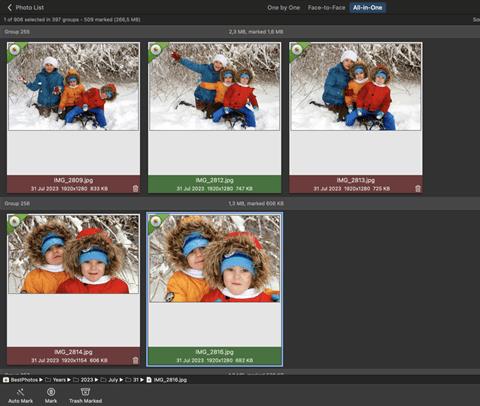The width and height of the screenshot is (480, 406).
Task: Click trash icon on IMG_2813.jpg
Action: tap(418, 188)
